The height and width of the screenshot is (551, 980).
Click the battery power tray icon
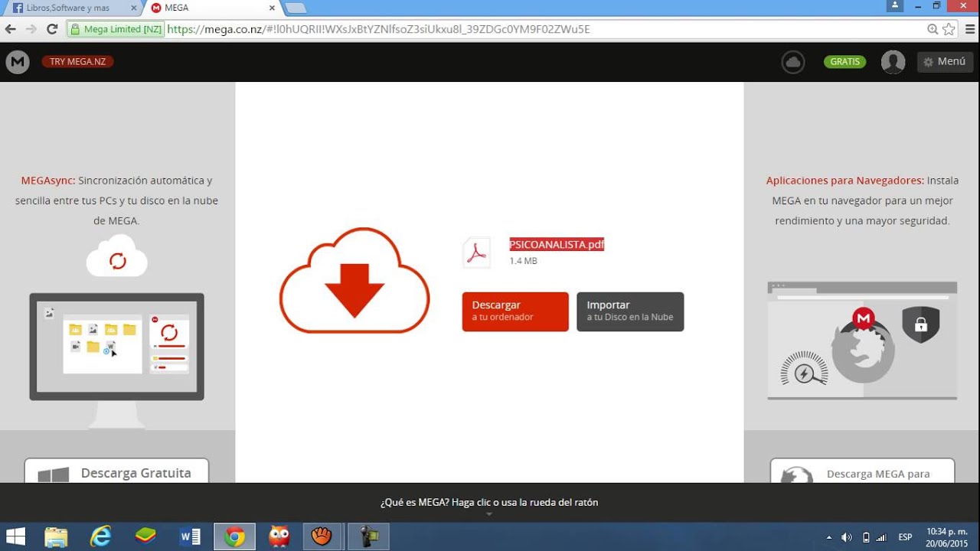click(866, 537)
